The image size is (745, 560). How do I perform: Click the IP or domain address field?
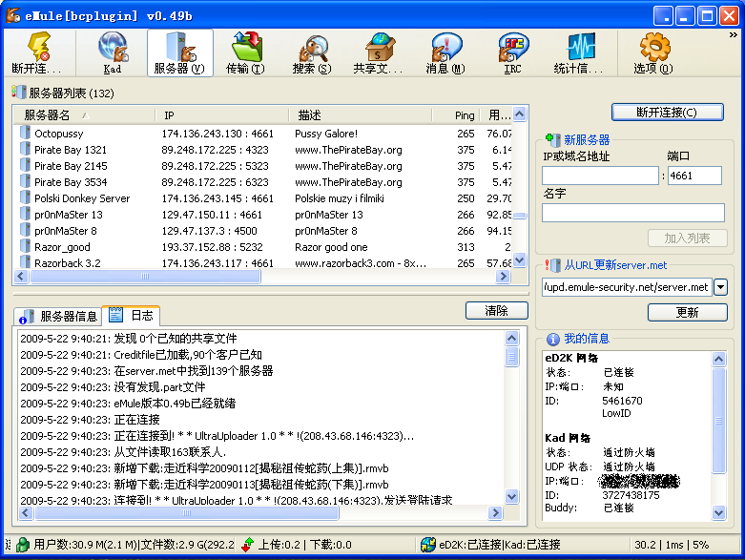600,176
